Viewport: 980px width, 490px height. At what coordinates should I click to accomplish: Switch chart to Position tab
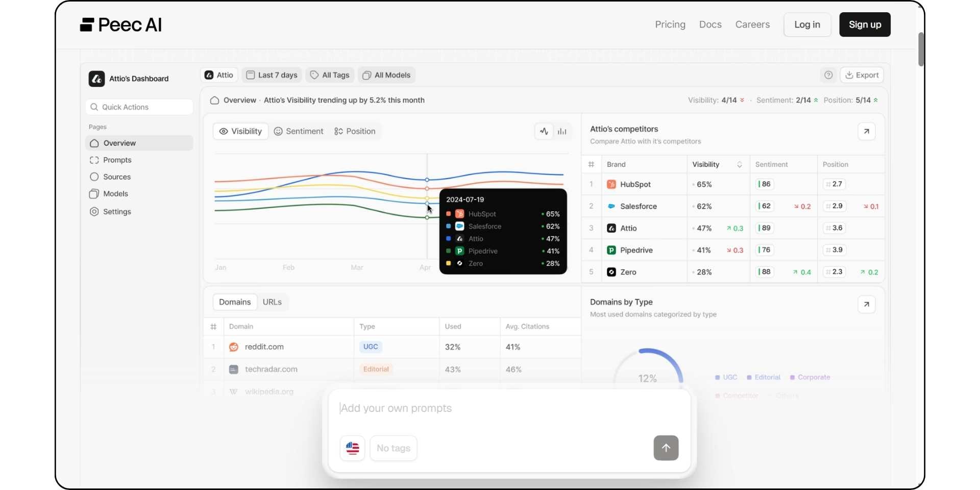pos(355,131)
